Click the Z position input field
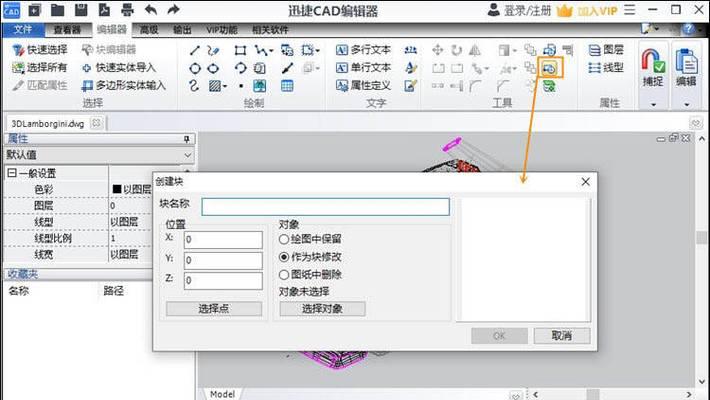The width and height of the screenshot is (710, 400). click(223, 280)
